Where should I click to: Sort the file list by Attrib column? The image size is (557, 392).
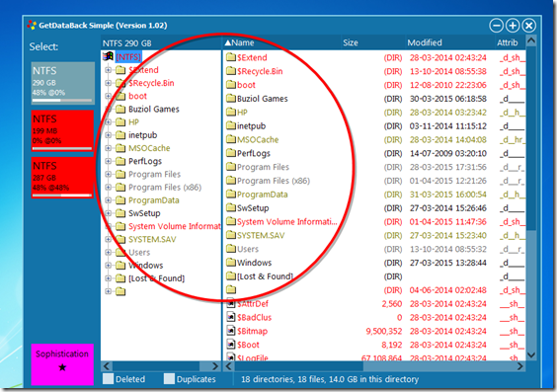511,42
